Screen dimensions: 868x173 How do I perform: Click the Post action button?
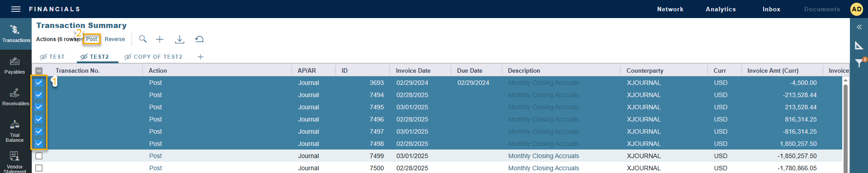(92, 39)
